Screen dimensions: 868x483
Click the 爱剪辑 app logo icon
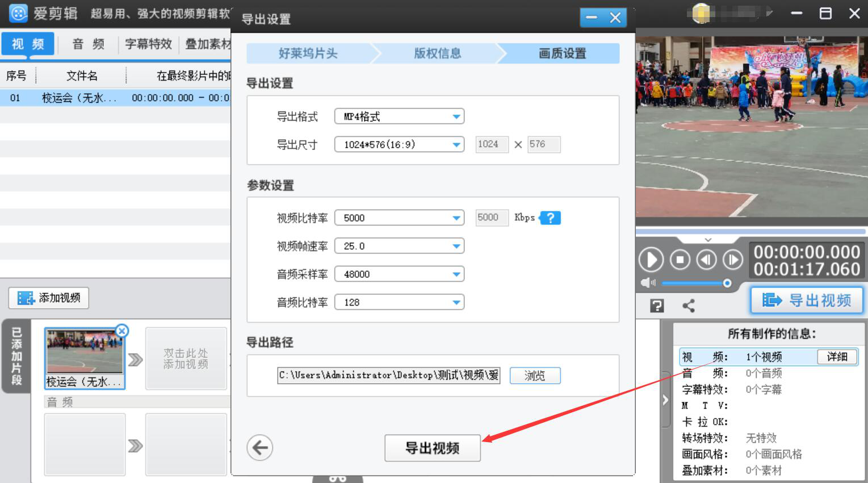point(18,13)
